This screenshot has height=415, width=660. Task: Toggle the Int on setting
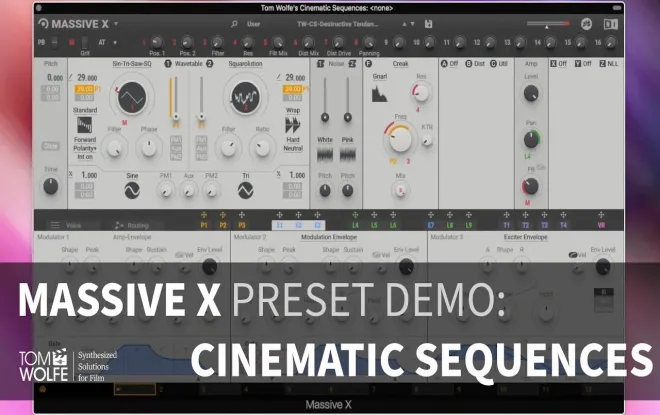[x=85, y=157]
